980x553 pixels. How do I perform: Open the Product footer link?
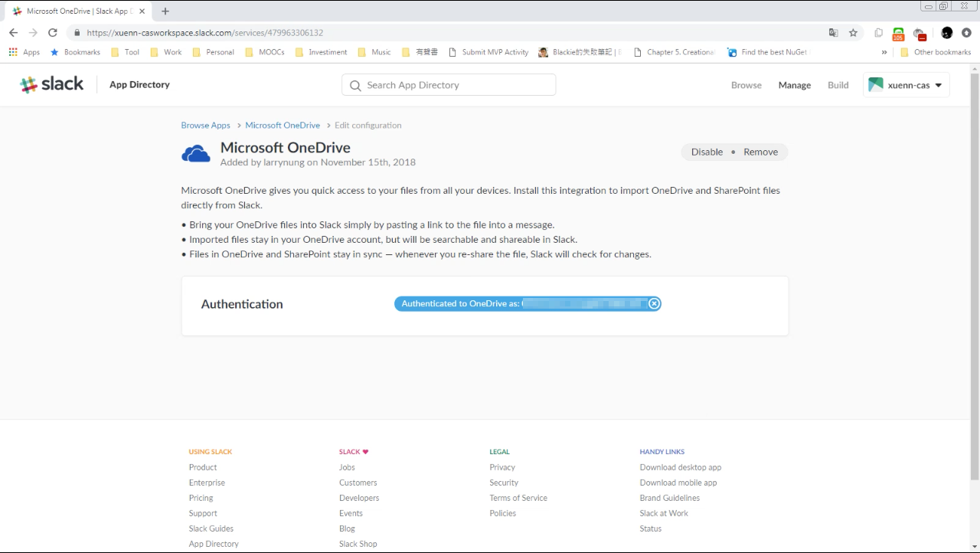click(x=203, y=467)
